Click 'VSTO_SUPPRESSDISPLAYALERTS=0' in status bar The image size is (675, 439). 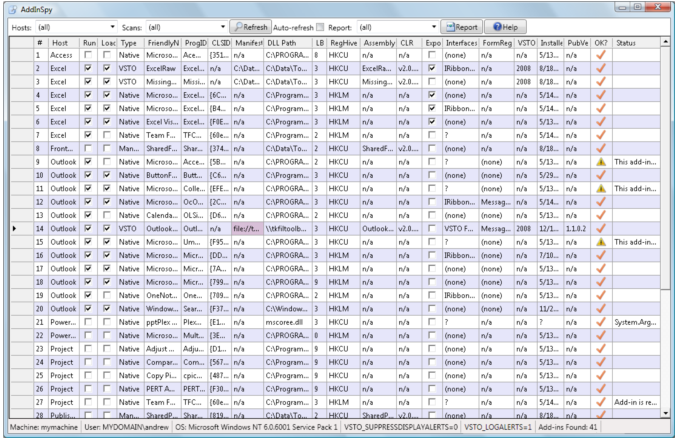pos(401,427)
